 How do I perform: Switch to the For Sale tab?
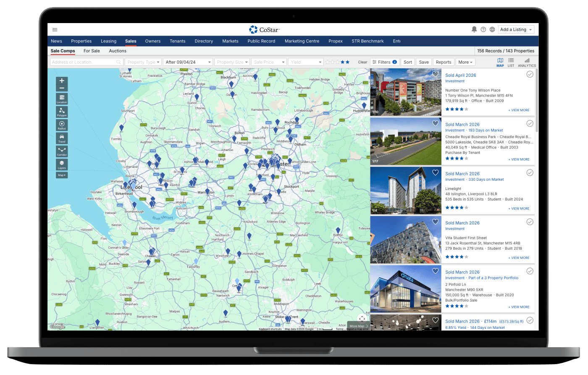point(92,51)
